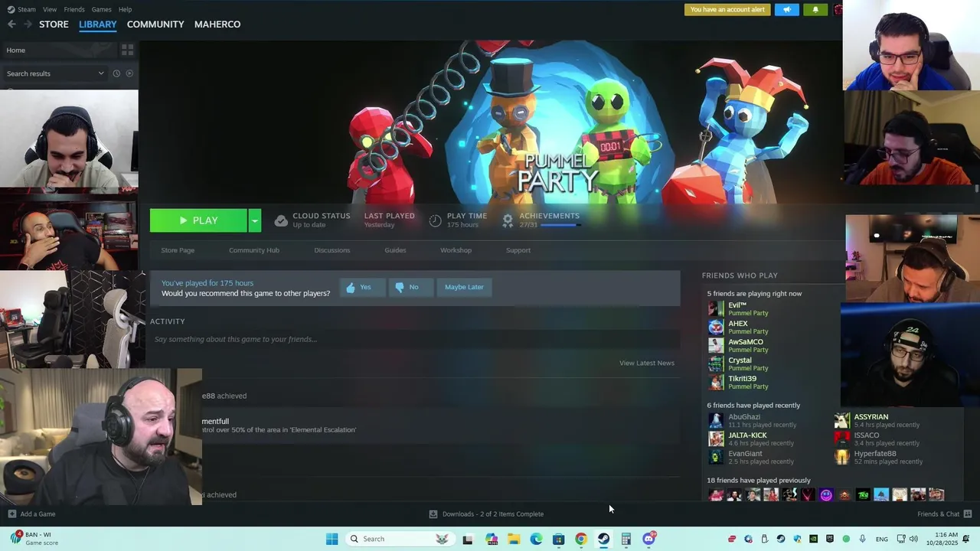This screenshot has width=980, height=551.
Task: Click the Play Time clock icon
Action: point(435,220)
